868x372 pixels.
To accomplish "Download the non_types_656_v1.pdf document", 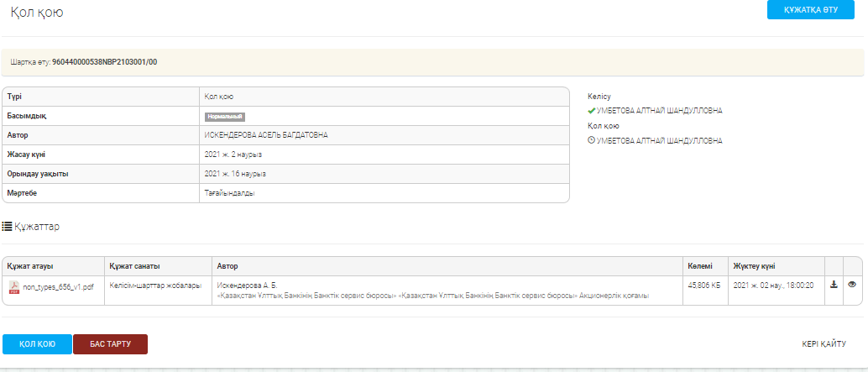I will 834,285.
